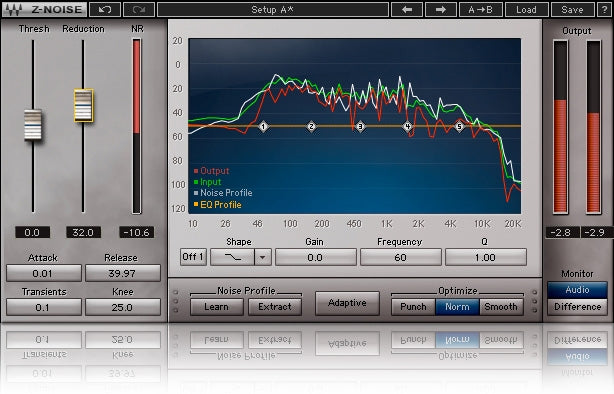The height and width of the screenshot is (394, 614).
Task: Click Learn noise profile button
Action: coord(217,307)
